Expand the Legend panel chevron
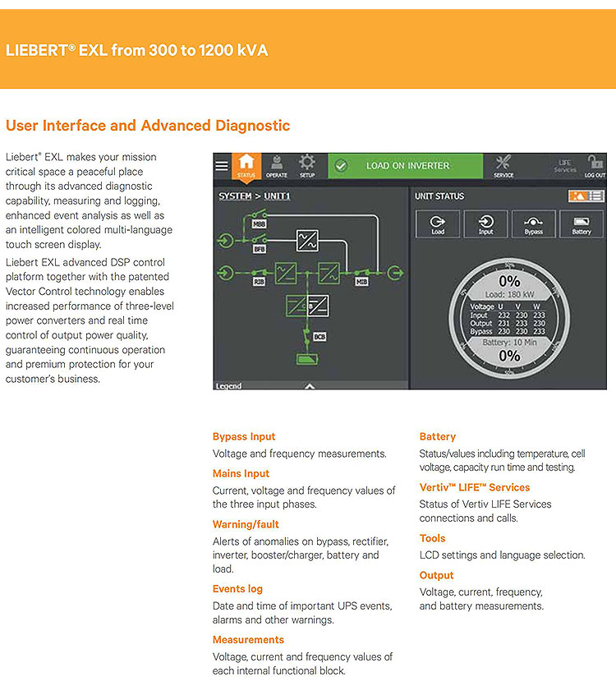 310,385
